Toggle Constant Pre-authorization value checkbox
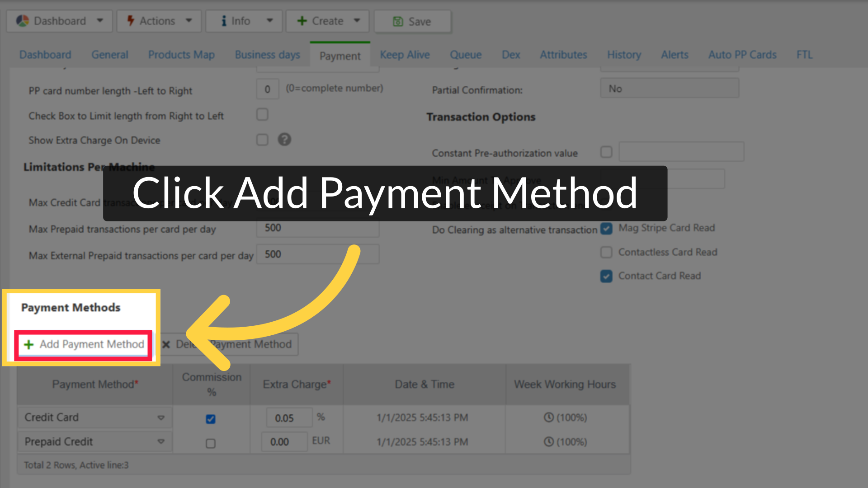Screen dimensions: 868x488 (606, 152)
